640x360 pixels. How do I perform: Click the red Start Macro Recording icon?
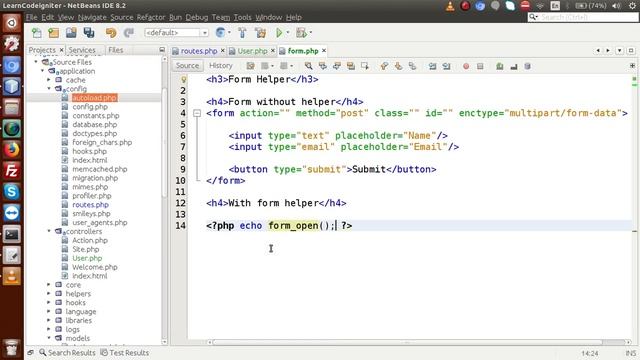tap(466, 66)
